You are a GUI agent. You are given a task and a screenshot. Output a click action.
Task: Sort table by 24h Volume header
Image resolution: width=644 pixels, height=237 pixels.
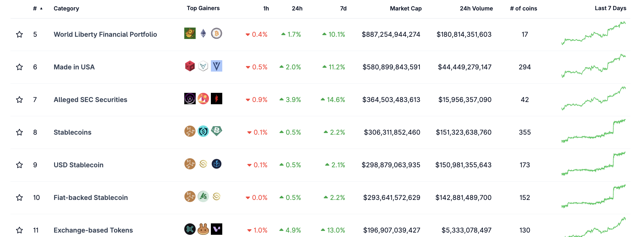click(x=476, y=9)
